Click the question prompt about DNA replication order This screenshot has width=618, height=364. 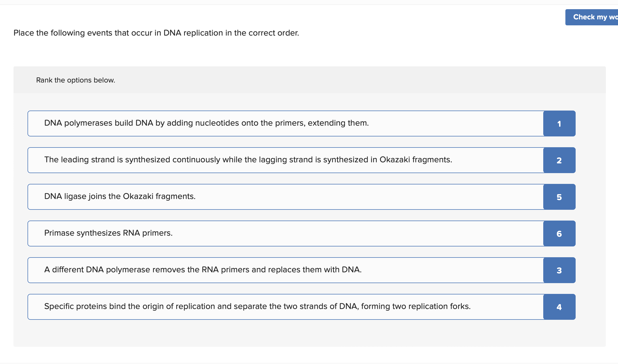click(156, 33)
